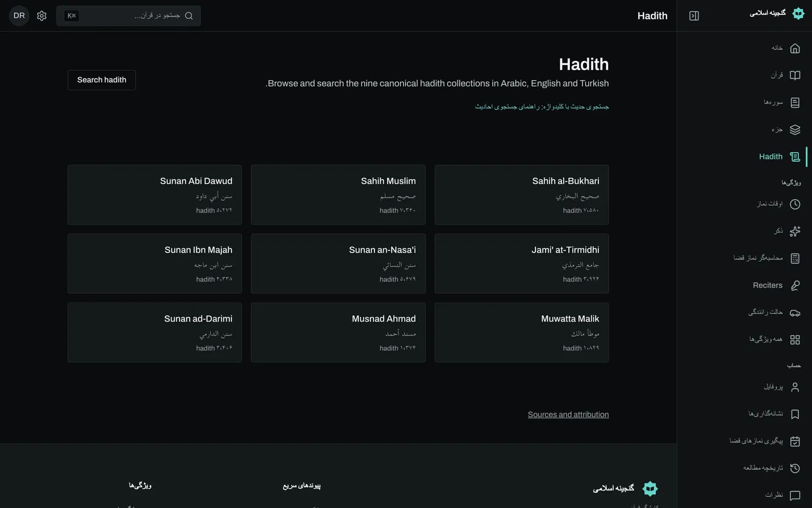Screen dimensions: 812x508
Task: Collapse the sidebar panel toggle
Action: [x=694, y=16]
